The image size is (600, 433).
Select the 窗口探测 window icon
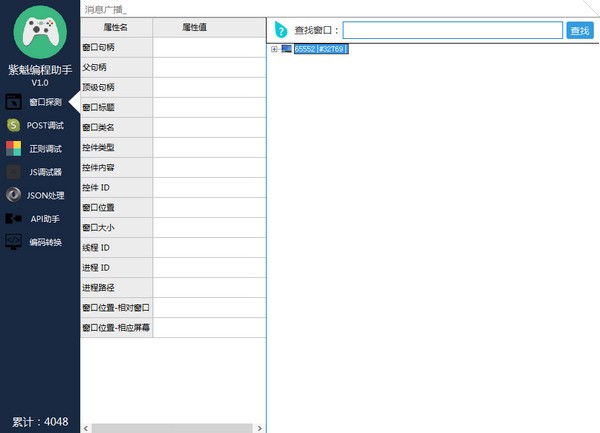point(13,102)
